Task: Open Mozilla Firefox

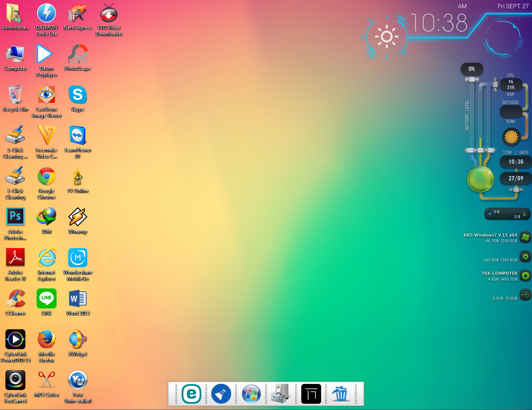Action: tap(47, 339)
